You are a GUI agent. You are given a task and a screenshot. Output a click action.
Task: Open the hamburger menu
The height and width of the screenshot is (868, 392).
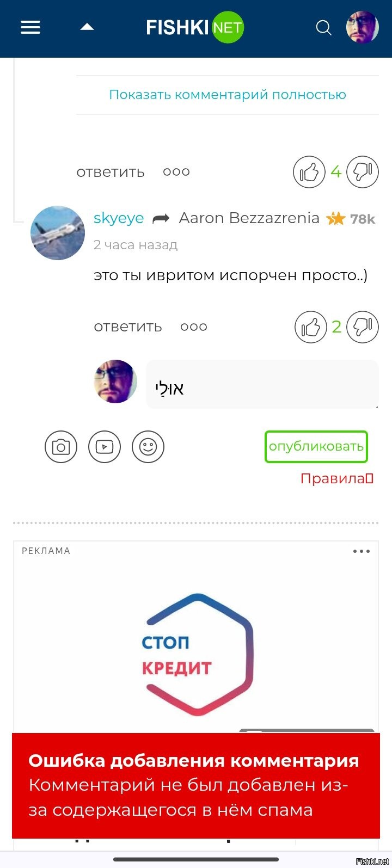(30, 27)
